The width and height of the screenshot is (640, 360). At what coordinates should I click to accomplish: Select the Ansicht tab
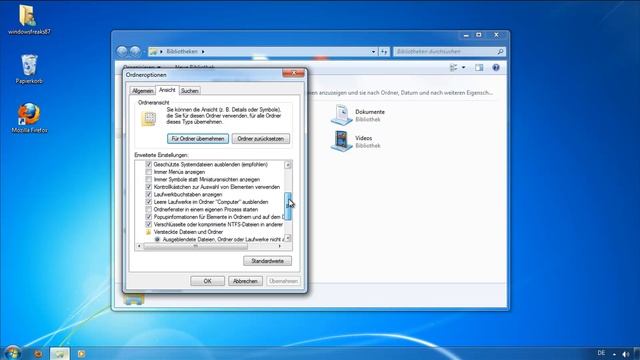coord(167,90)
